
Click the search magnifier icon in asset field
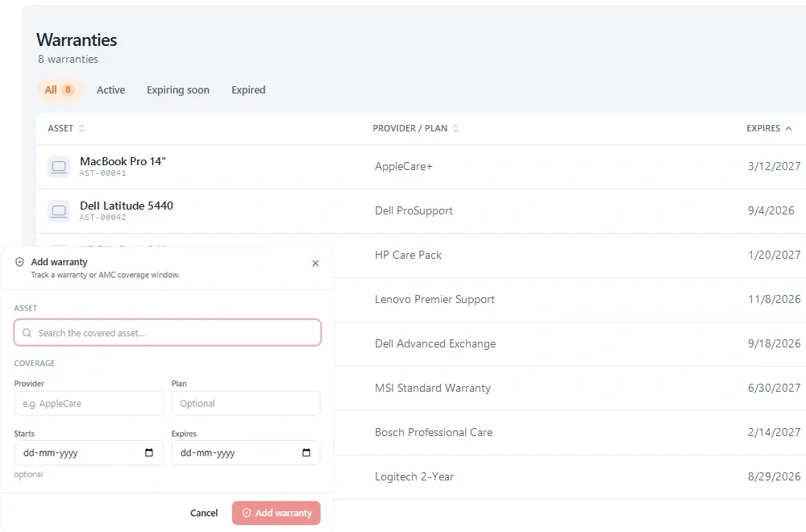(27, 333)
